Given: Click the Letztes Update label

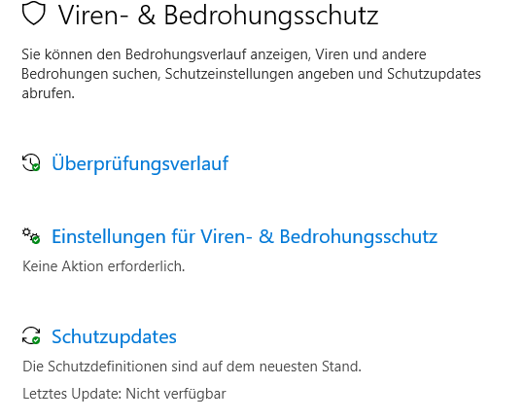Looking at the screenshot, I should [72, 394].
